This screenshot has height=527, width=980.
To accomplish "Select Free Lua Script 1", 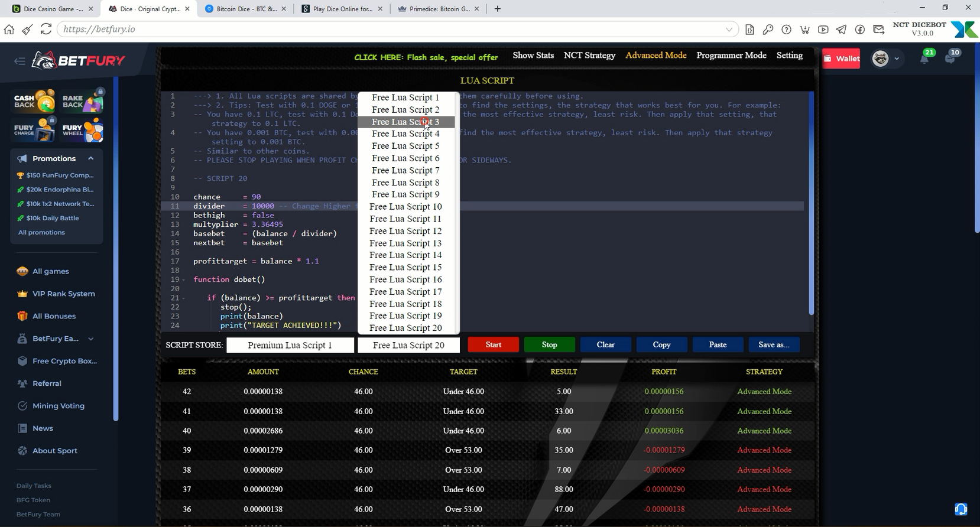I will coord(405,97).
